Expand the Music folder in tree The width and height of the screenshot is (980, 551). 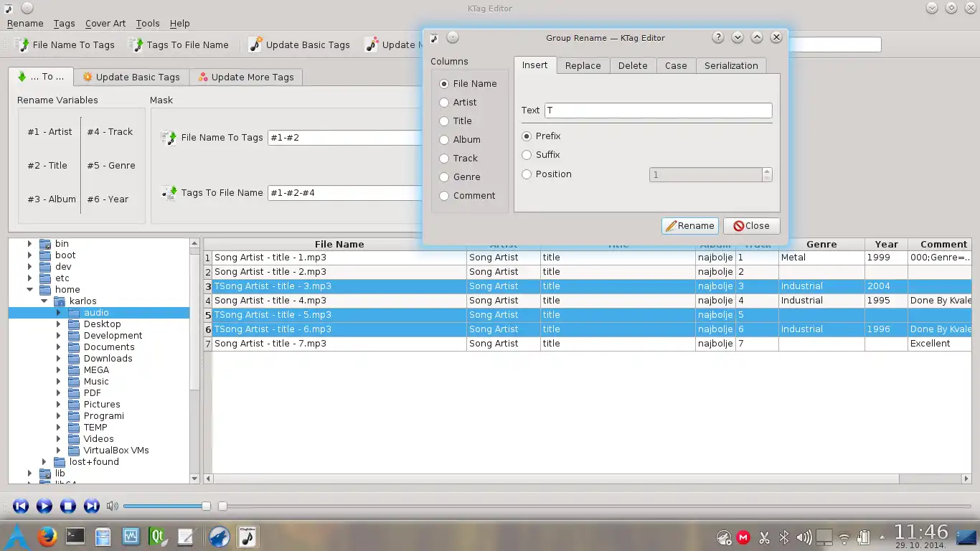tap(58, 382)
